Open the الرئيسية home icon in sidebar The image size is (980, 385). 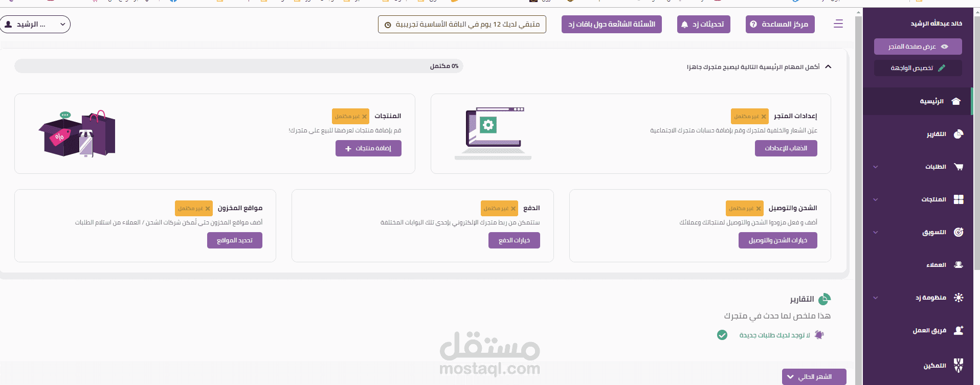pos(956,101)
